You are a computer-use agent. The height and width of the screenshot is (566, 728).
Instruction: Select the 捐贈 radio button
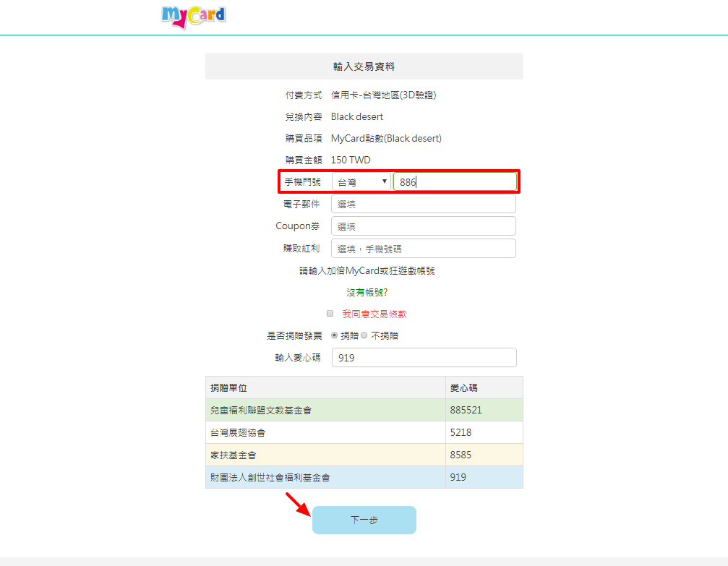[334, 335]
